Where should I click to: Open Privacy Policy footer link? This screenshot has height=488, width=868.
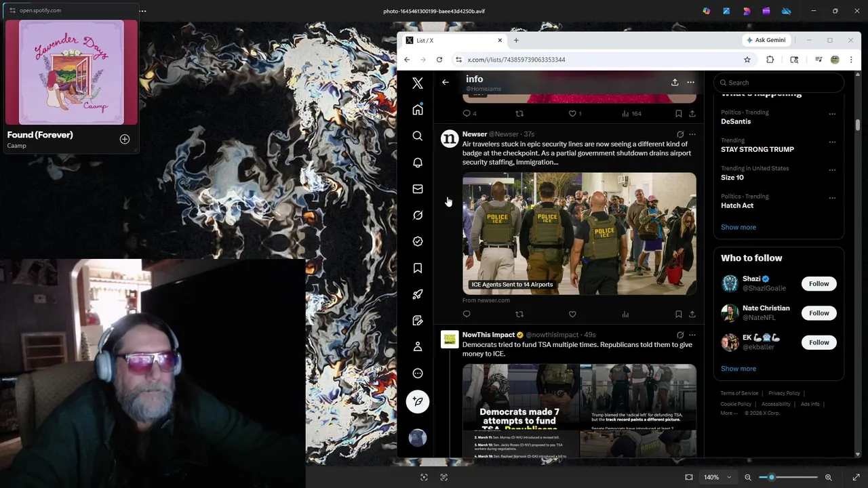[x=784, y=393]
